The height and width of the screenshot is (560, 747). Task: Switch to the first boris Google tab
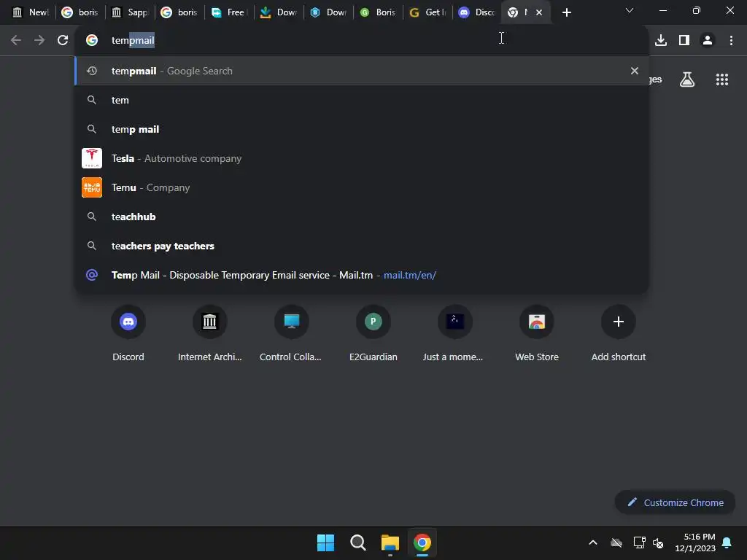pyautogui.click(x=80, y=12)
